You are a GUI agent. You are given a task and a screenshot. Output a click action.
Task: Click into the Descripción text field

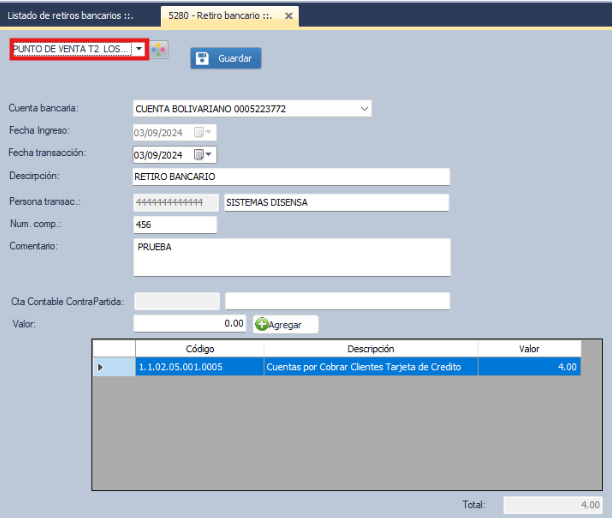coord(291,177)
